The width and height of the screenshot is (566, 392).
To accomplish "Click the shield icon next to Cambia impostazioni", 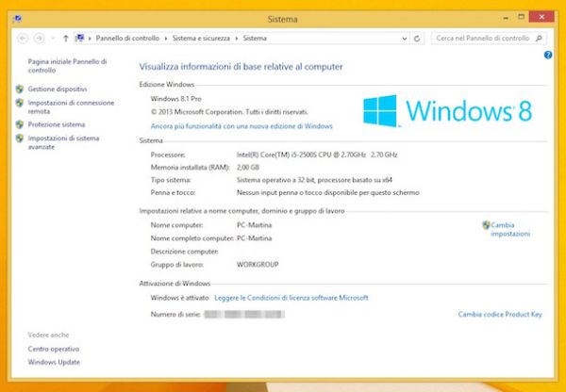I will [486, 225].
